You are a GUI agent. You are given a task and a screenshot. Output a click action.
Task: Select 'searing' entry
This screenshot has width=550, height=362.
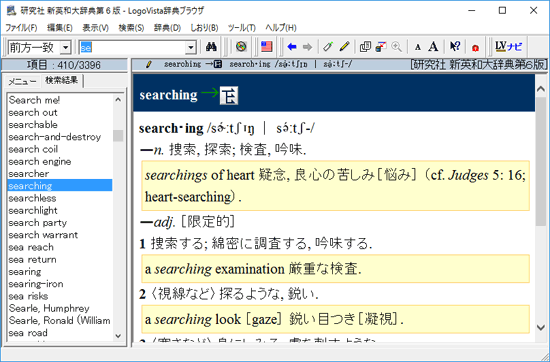click(60, 272)
